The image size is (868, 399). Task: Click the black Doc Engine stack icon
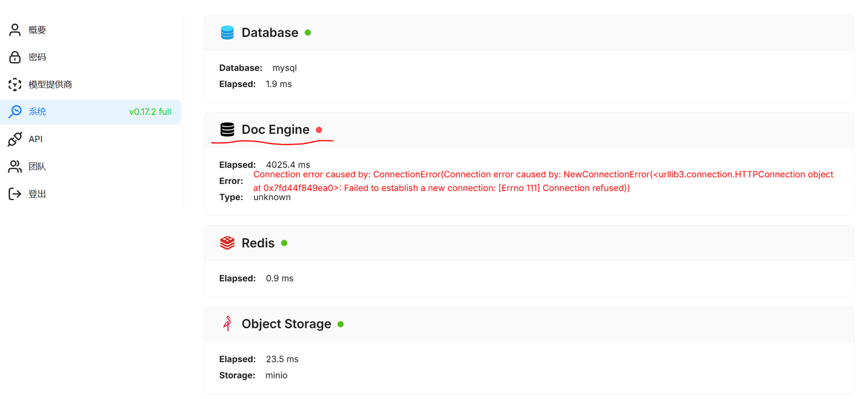(227, 130)
